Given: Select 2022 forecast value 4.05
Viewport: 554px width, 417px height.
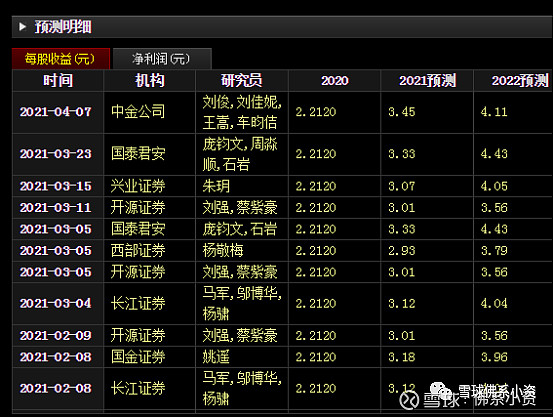Looking at the screenshot, I should pos(494,186).
